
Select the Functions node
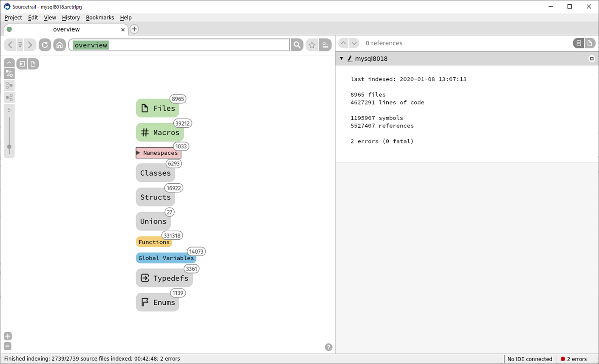click(154, 242)
